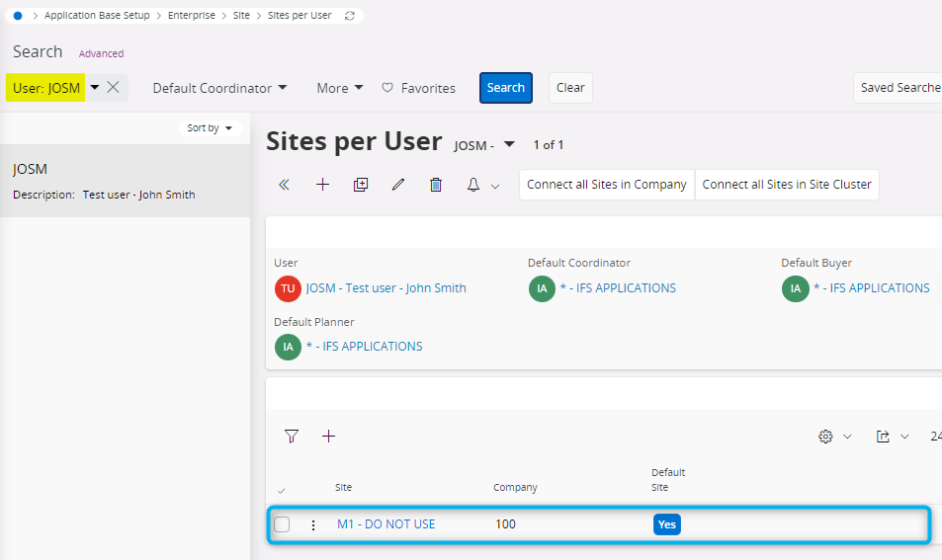Open the User: JOSM filter dropdown arrow
This screenshot has width=942, height=560.
(x=95, y=87)
